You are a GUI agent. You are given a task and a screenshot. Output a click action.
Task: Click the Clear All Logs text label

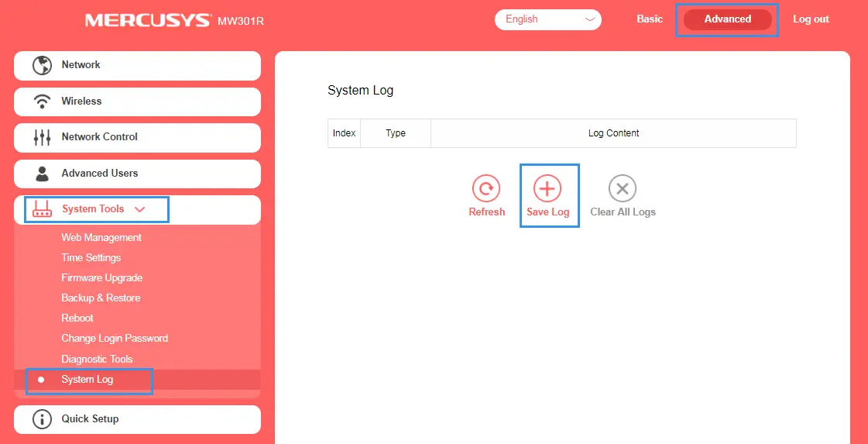[623, 212]
